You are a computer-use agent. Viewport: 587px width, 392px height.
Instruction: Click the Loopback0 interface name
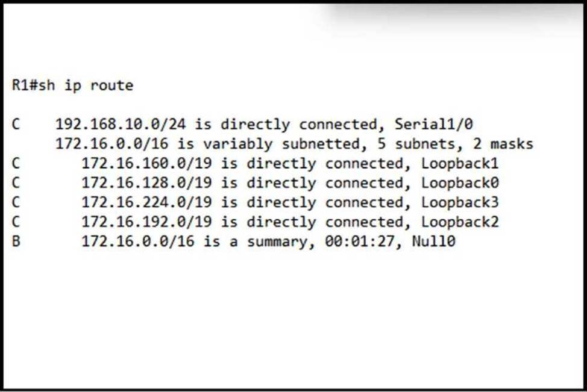(460, 183)
